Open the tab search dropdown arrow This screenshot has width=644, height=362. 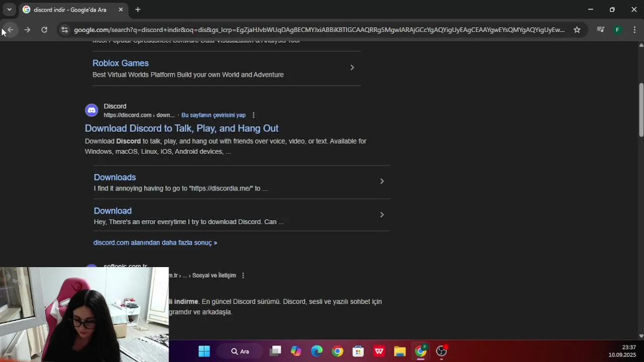(x=9, y=10)
